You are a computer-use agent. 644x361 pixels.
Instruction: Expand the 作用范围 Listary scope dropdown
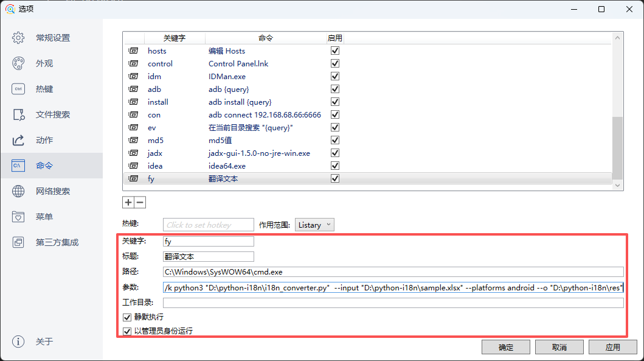314,225
